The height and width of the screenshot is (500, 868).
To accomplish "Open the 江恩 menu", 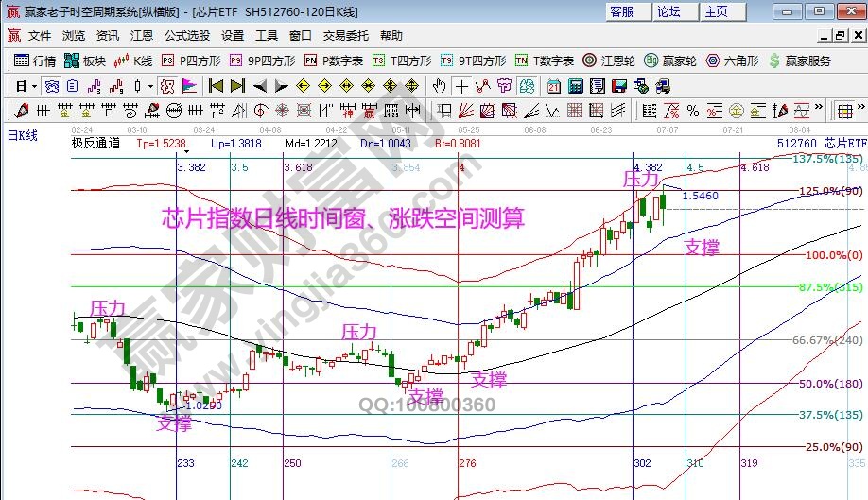I will click(x=141, y=36).
